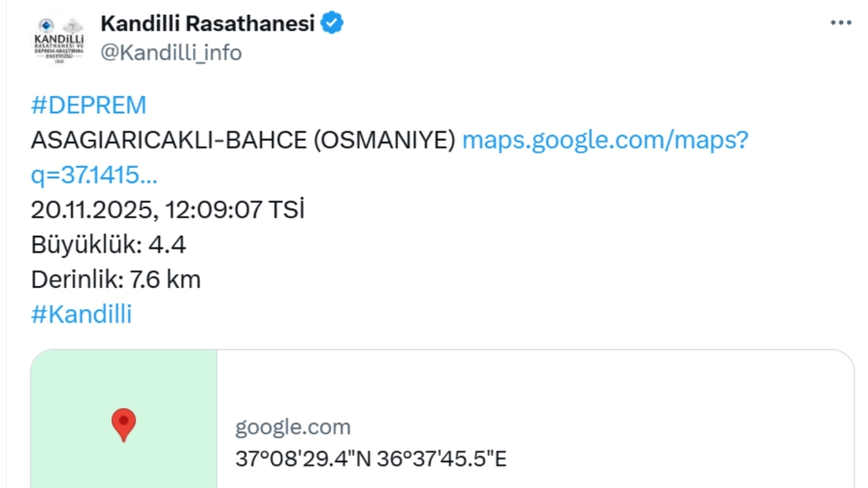Click the truncated link ending q=37.1415
This screenshot has width=868, height=488.
pos(94,175)
